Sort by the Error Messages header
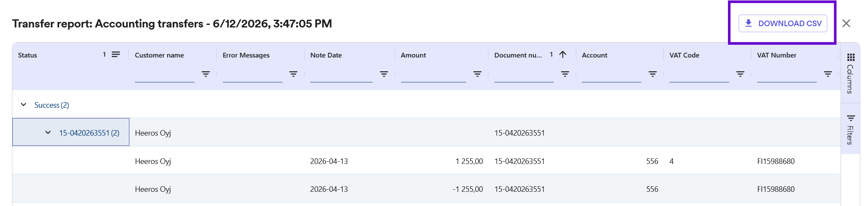 [x=246, y=55]
